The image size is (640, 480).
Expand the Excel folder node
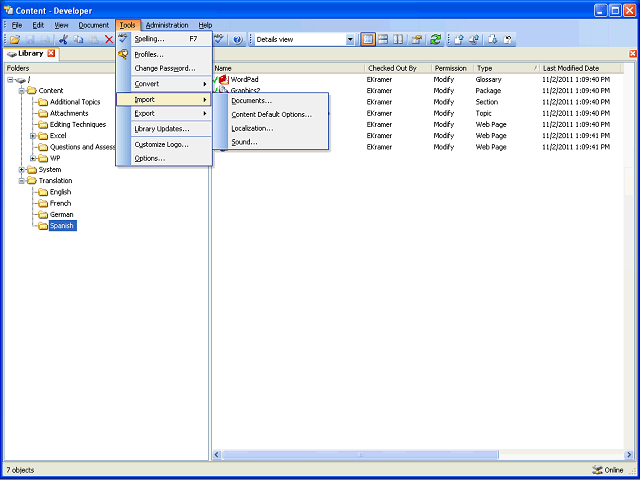tap(33, 136)
